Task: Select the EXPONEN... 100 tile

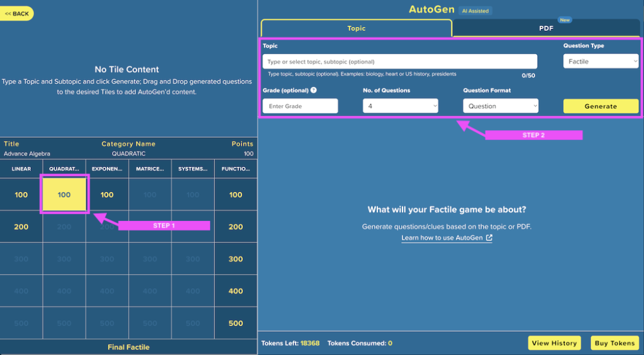Action: [107, 195]
